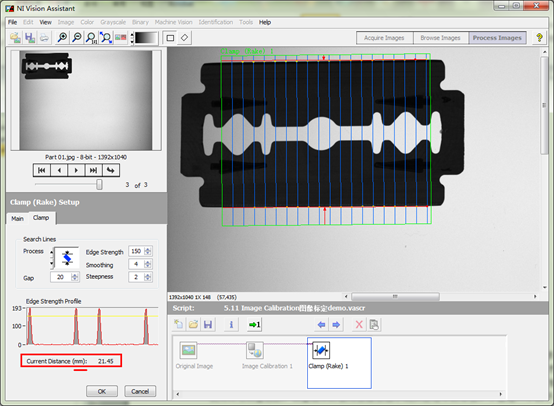This screenshot has height=406, width=554.
Task: Click the image vertical scrollbar thumb
Action: click(x=544, y=105)
